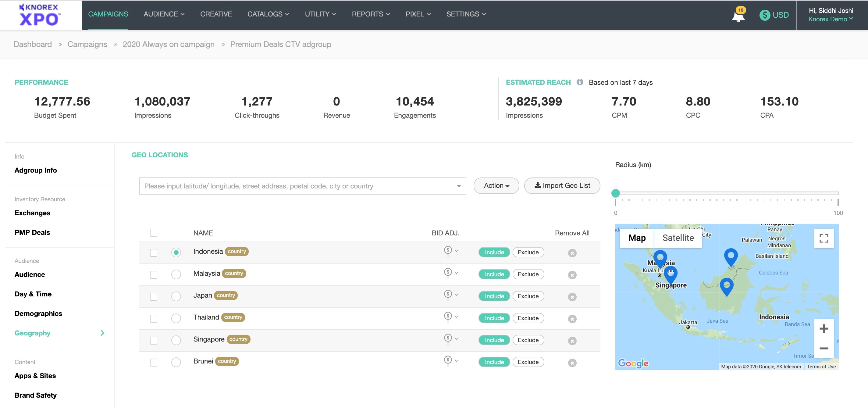868x408 pixels.
Task: Click Import Geo List button
Action: [x=562, y=186]
